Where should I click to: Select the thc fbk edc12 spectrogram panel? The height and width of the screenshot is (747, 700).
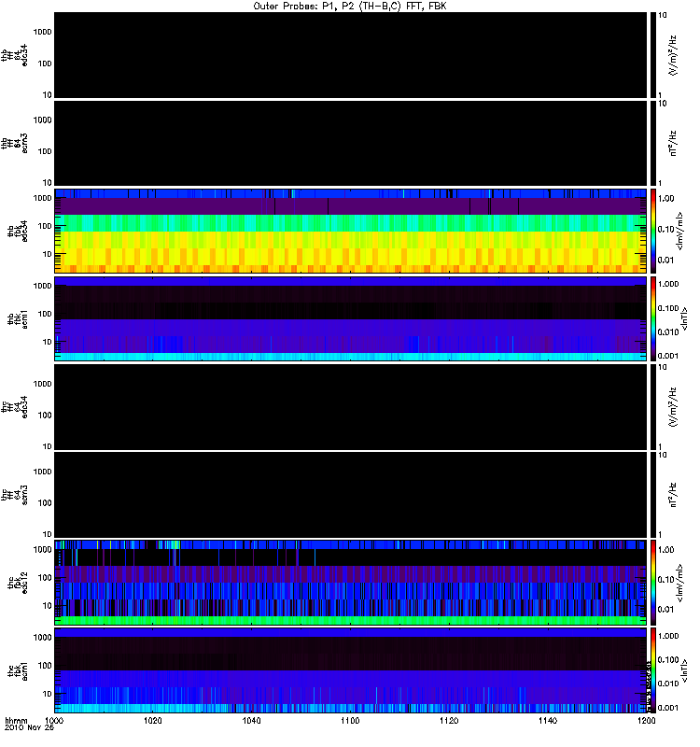pyautogui.click(x=351, y=583)
